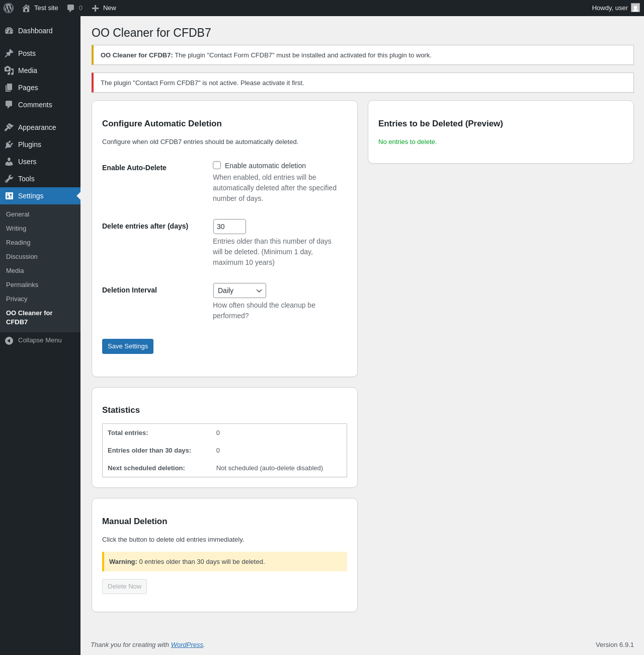
Task: Click the Posts pushpin icon
Action: click(9, 53)
